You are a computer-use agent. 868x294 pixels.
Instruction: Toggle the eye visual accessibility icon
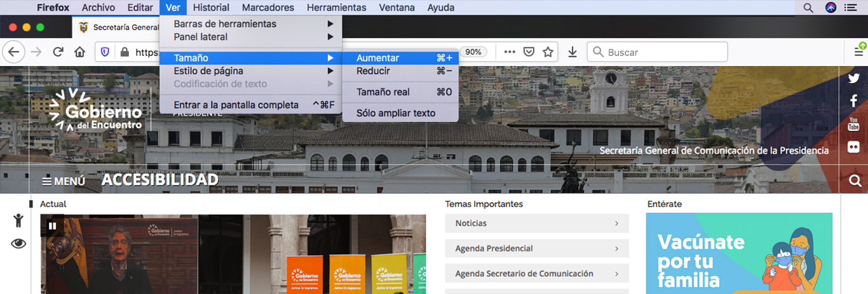pos(18,243)
